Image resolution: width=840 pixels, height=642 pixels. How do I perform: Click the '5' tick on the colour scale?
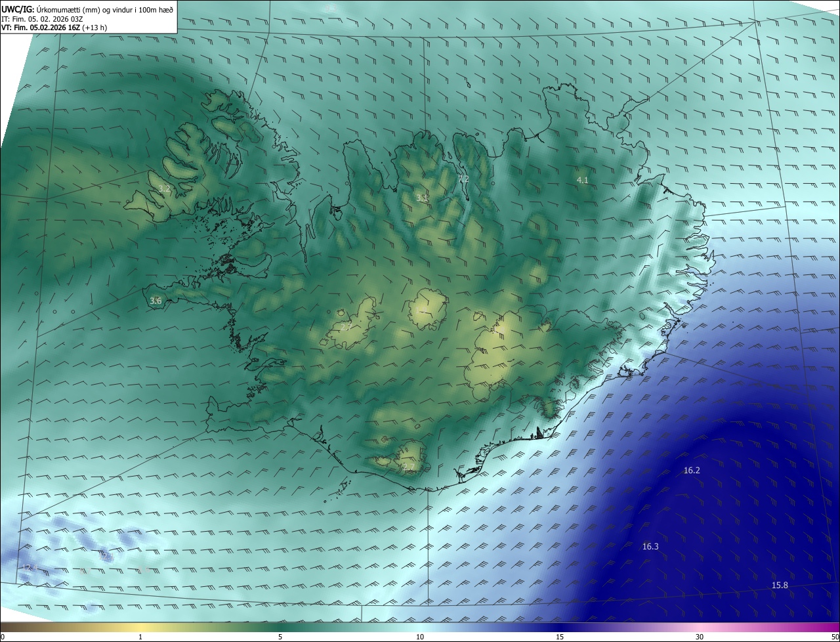coord(280,637)
